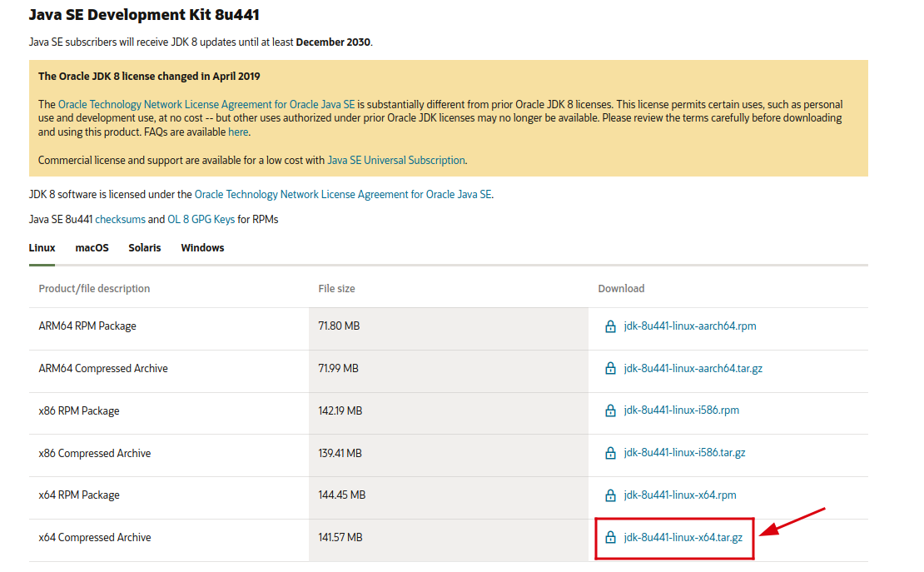Screen dimensions: 924x572
Task: Open license agreement link below yellow notice
Action: tap(343, 195)
